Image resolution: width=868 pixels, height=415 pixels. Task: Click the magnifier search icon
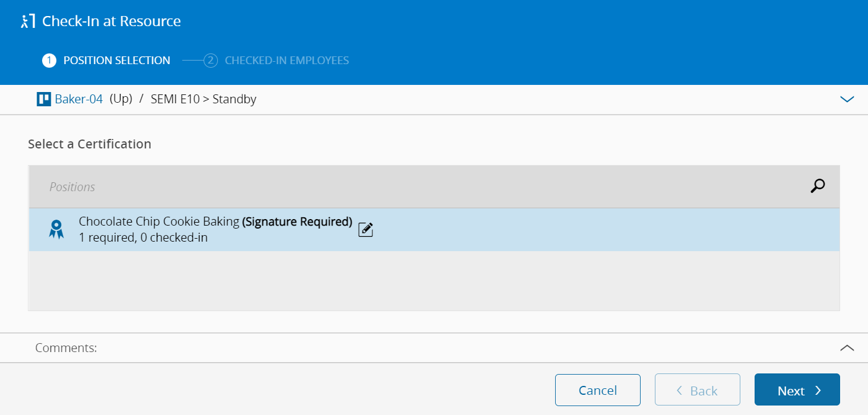(818, 186)
